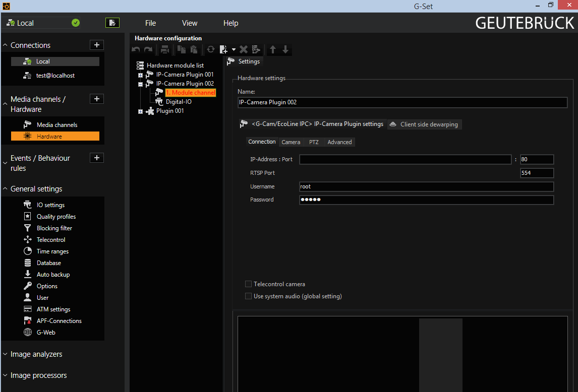Screen dimensions: 578x392
Task: Switch to Client side dewarping tab
Action: 425,124
